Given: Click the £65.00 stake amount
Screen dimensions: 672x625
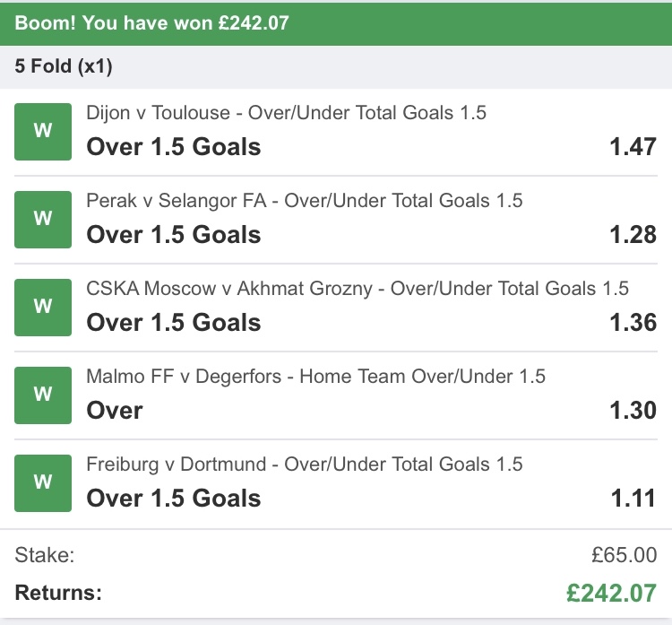Looking at the screenshot, I should click(x=624, y=555).
